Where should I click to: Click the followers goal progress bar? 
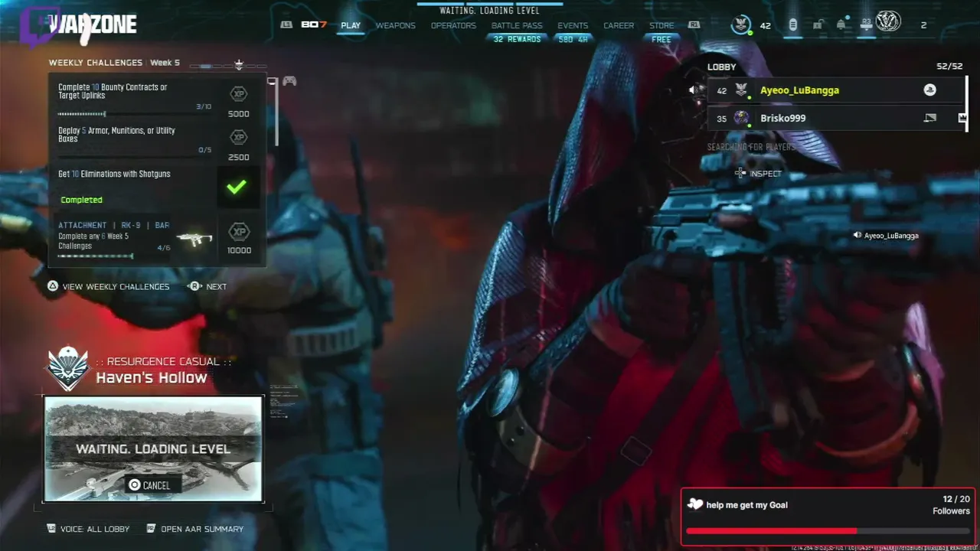(x=828, y=530)
